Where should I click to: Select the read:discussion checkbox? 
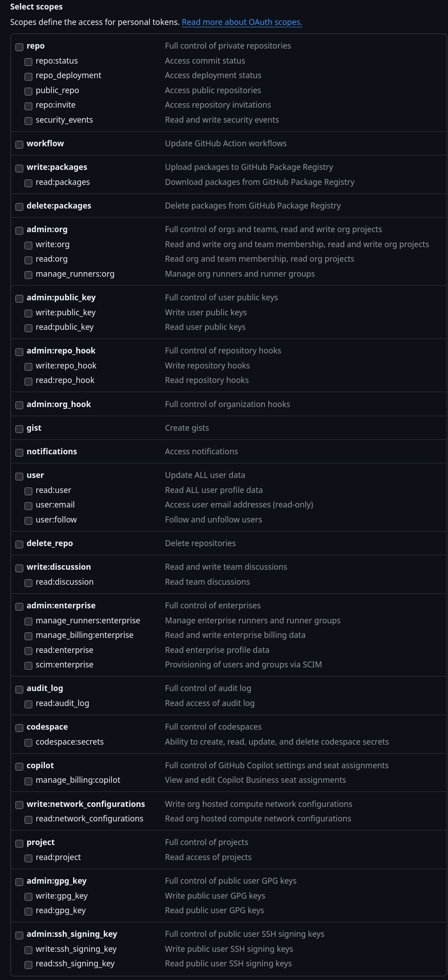point(28,583)
